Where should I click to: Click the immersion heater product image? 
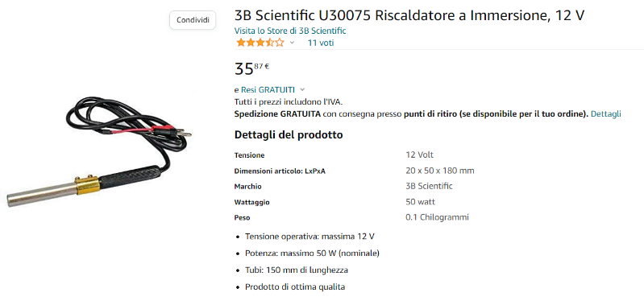100,152
